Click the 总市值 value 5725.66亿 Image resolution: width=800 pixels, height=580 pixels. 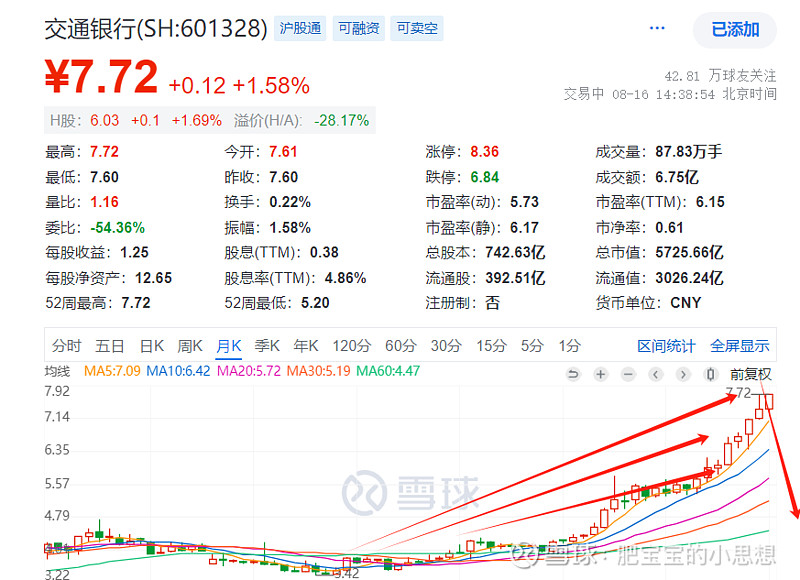click(x=689, y=253)
